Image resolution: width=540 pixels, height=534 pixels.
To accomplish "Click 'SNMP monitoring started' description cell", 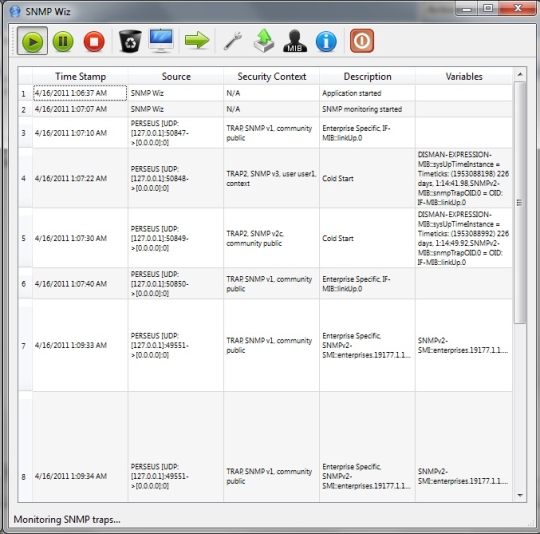I will coord(367,109).
